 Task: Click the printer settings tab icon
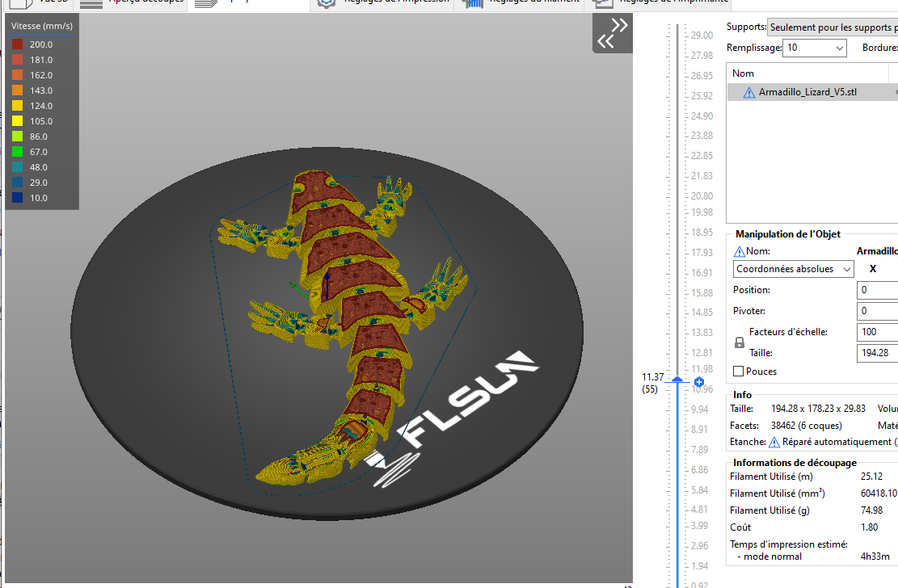(602, 3)
